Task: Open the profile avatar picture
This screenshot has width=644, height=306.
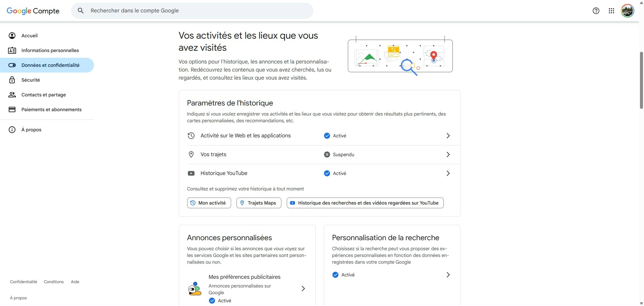Action: point(627,11)
